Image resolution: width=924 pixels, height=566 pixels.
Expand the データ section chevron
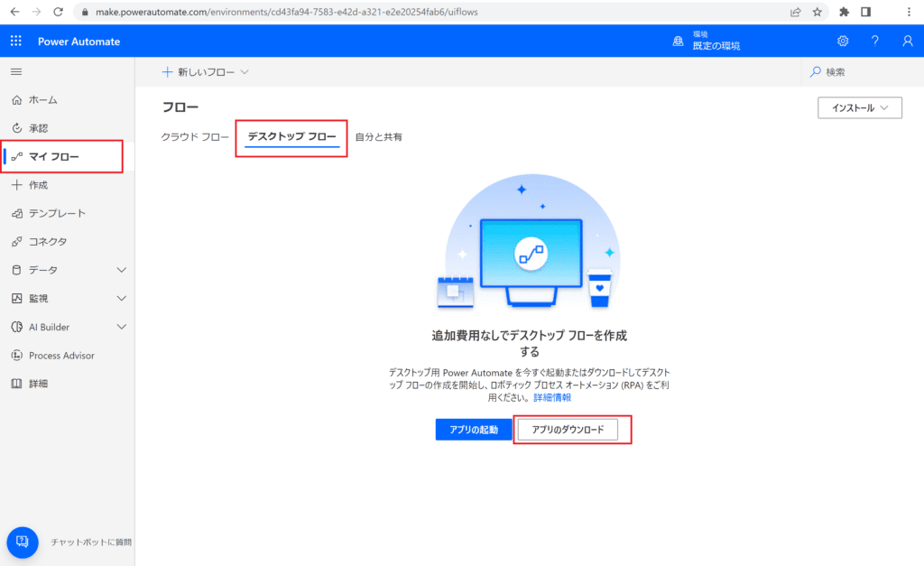coord(123,270)
